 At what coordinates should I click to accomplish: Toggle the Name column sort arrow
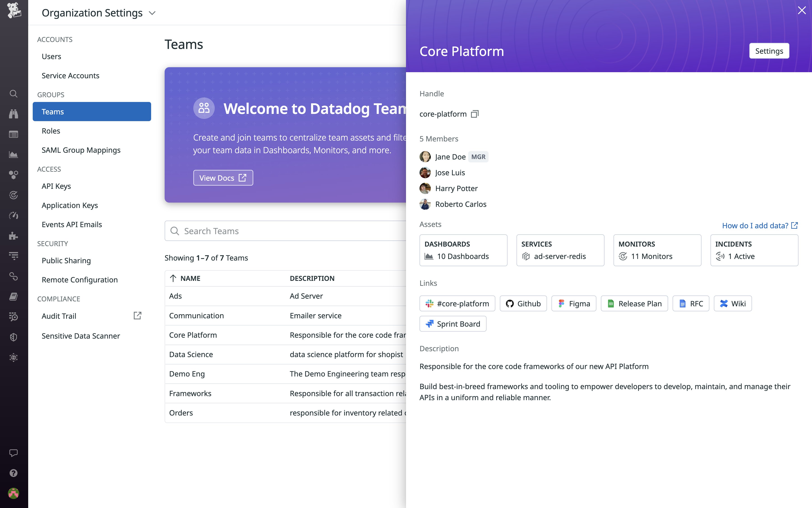(173, 278)
